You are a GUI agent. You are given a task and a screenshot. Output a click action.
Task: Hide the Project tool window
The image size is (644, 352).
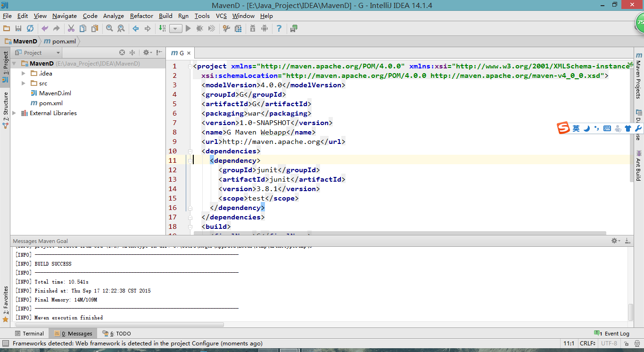coord(159,52)
